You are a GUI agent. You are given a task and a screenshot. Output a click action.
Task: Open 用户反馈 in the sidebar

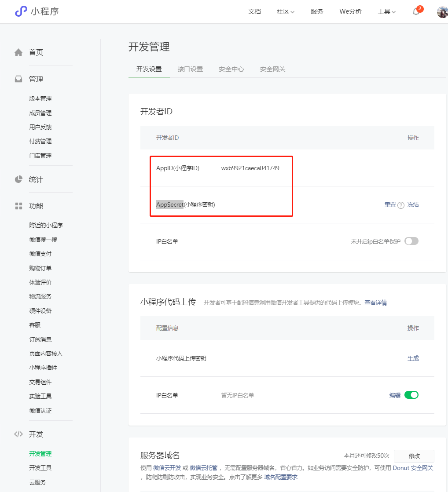(x=40, y=127)
